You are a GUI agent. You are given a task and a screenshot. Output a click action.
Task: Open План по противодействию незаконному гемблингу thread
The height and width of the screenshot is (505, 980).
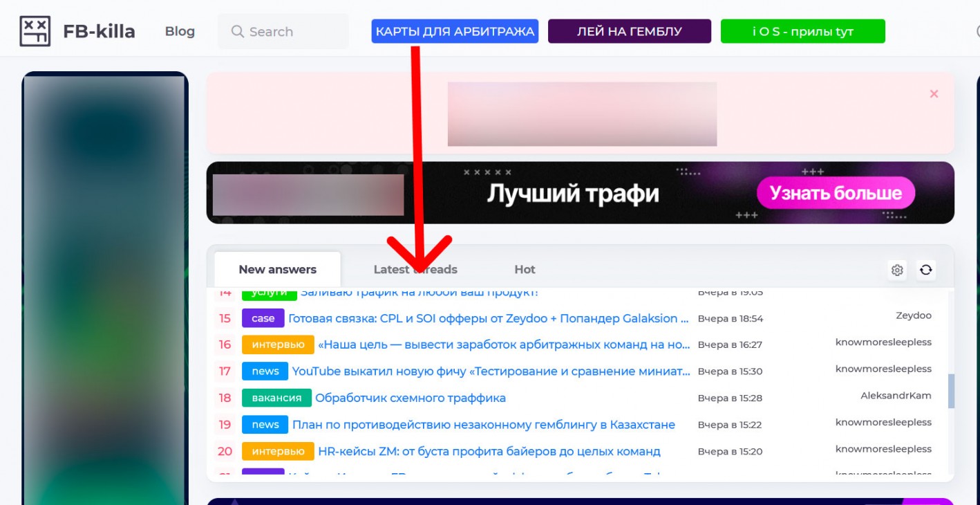(x=484, y=424)
